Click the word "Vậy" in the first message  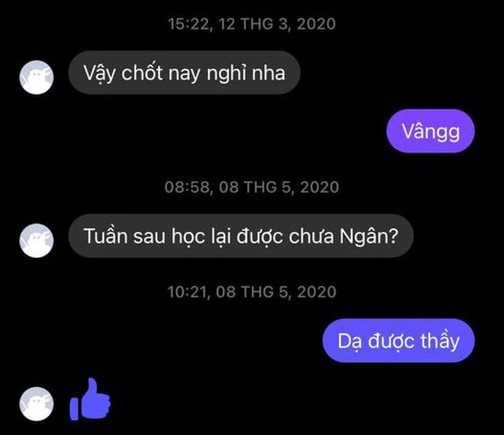pos(99,73)
